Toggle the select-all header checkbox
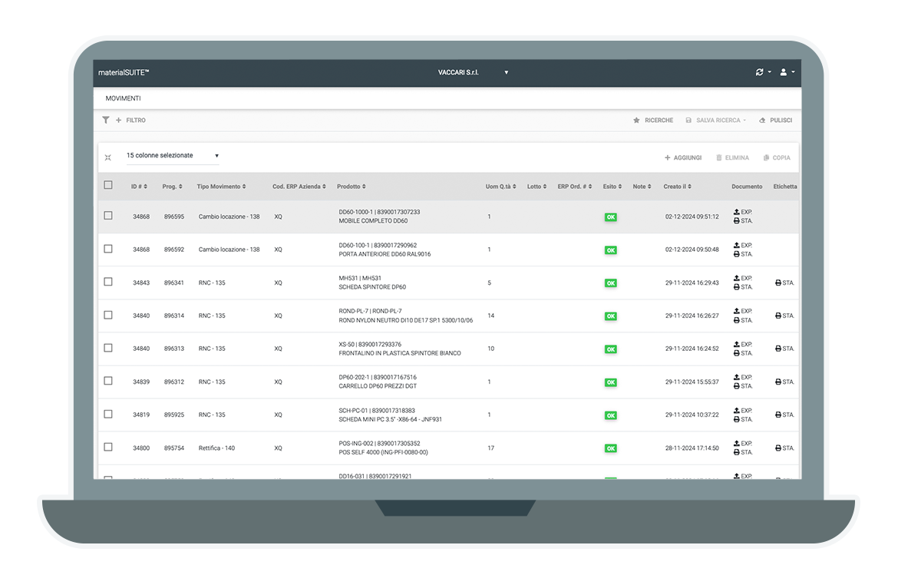 (x=108, y=185)
